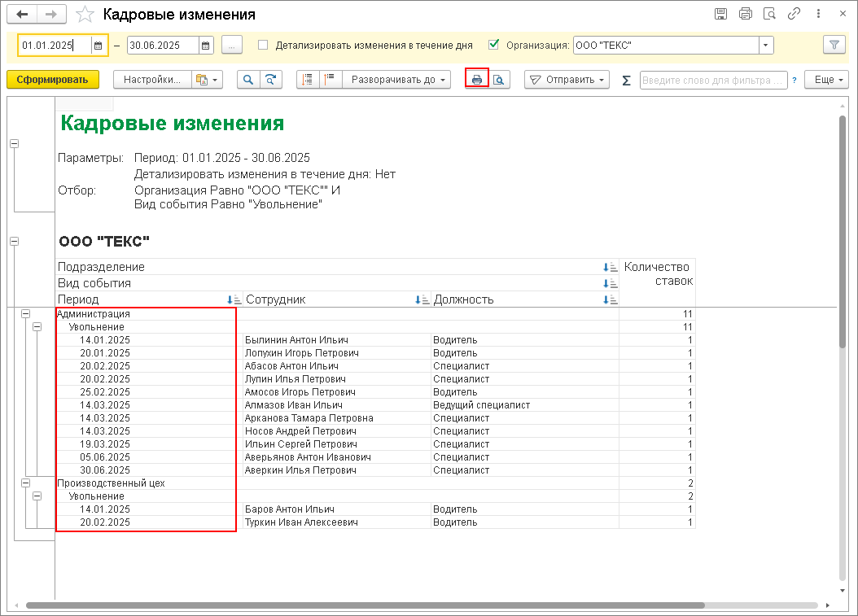
Task: Collapse all groups icon in toolbar
Action: click(x=330, y=80)
